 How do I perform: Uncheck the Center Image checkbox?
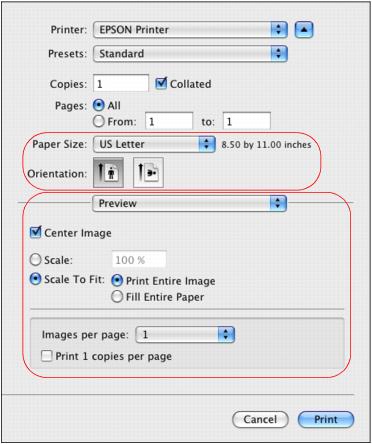pos(35,232)
